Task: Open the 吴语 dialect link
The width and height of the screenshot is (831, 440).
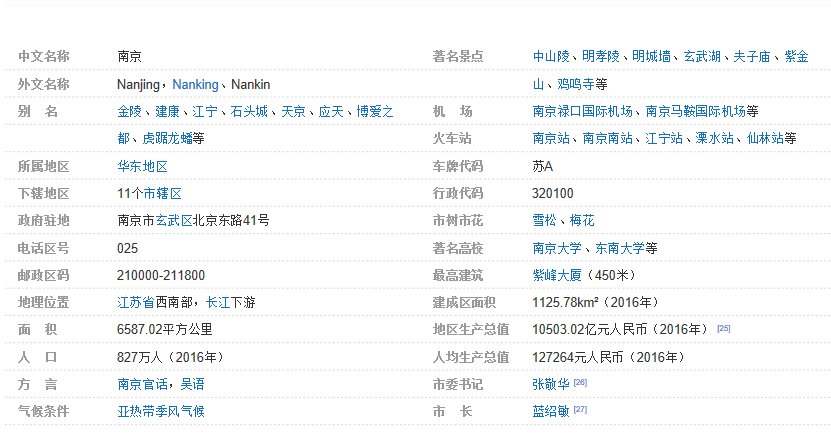Action: 192,384
